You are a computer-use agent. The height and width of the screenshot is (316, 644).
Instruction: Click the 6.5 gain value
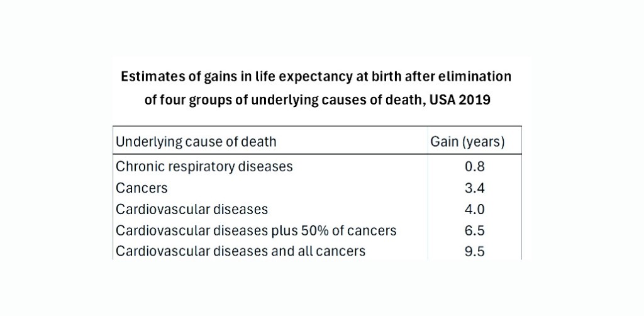coord(475,230)
